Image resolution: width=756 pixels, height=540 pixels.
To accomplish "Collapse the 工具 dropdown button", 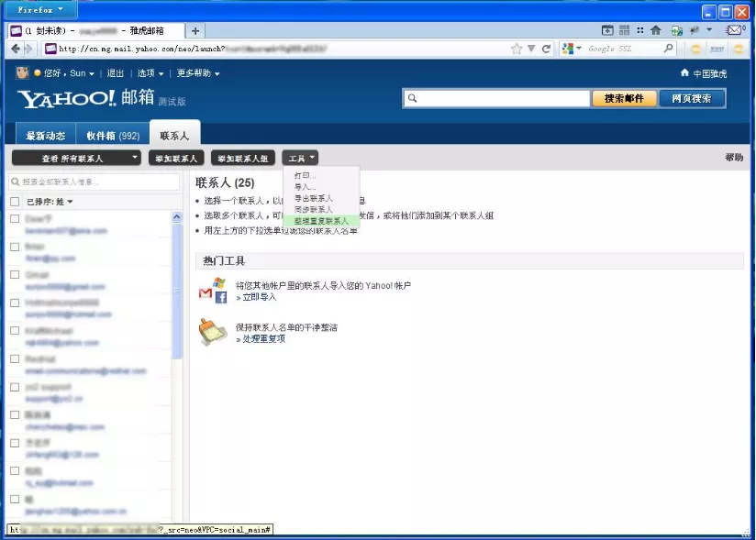I will click(x=300, y=158).
